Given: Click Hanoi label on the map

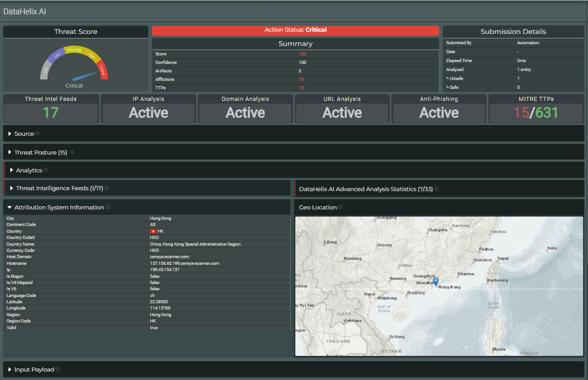Looking at the screenshot, I should [370, 294].
